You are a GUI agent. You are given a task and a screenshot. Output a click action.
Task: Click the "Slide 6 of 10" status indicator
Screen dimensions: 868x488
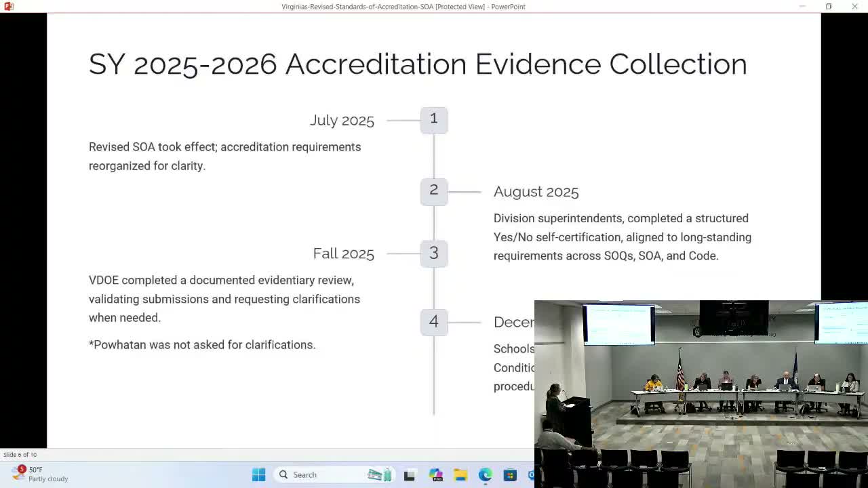(x=20, y=455)
